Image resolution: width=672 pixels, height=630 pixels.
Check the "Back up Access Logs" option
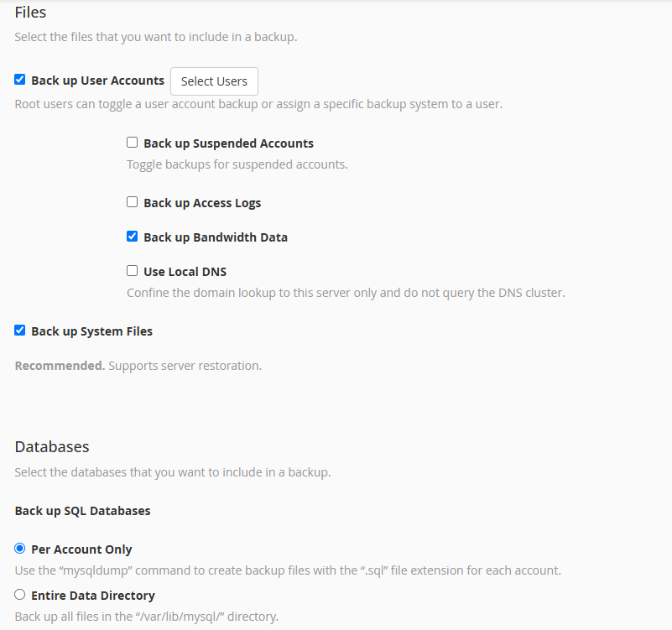click(132, 201)
